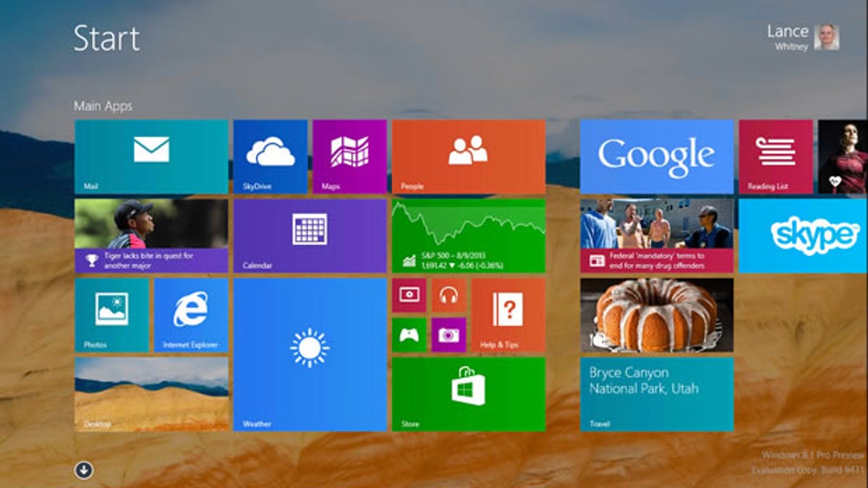
Task: Open the Mail app
Action: point(150,155)
